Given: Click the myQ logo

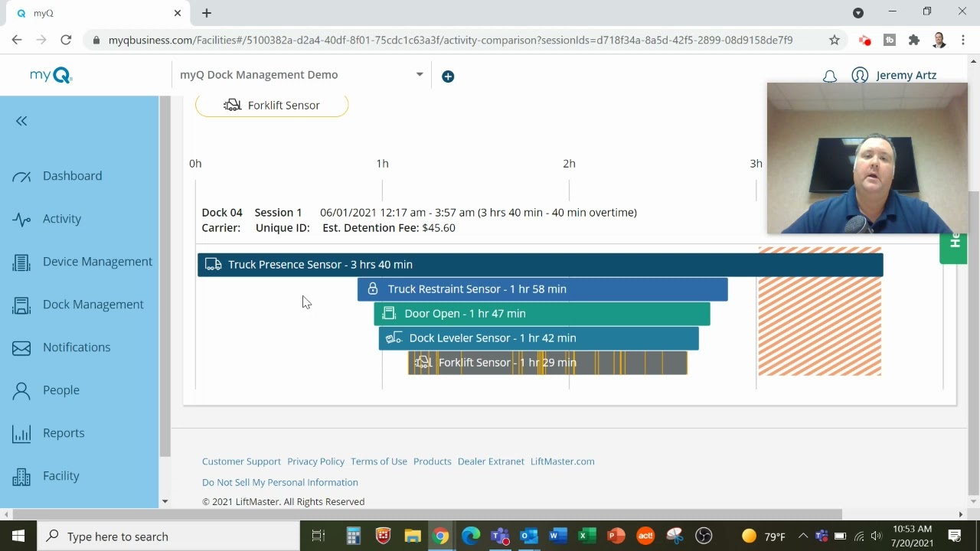Looking at the screenshot, I should [51, 75].
